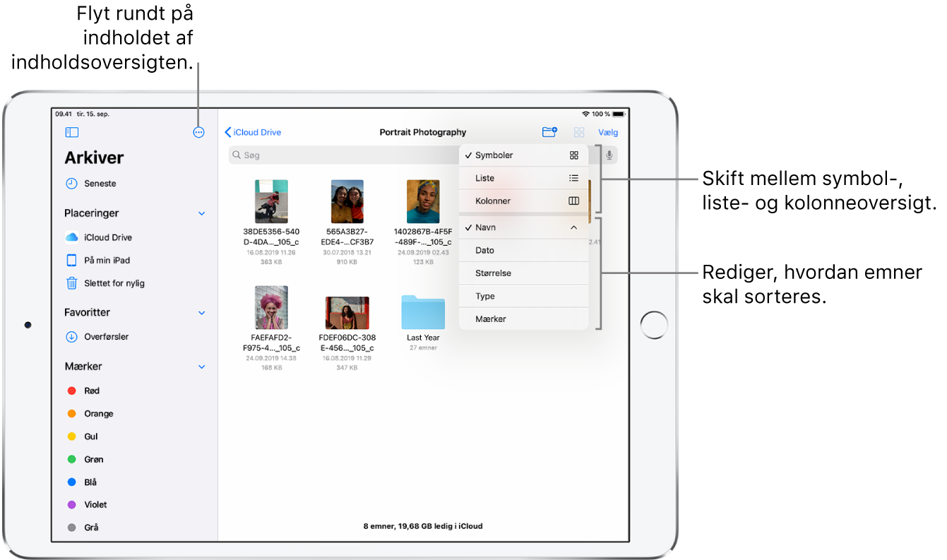Select the Gul tag color dot

click(x=71, y=436)
